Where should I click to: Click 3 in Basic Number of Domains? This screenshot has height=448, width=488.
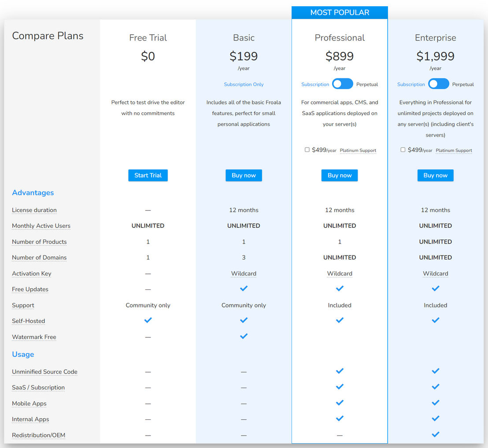pyautogui.click(x=244, y=257)
